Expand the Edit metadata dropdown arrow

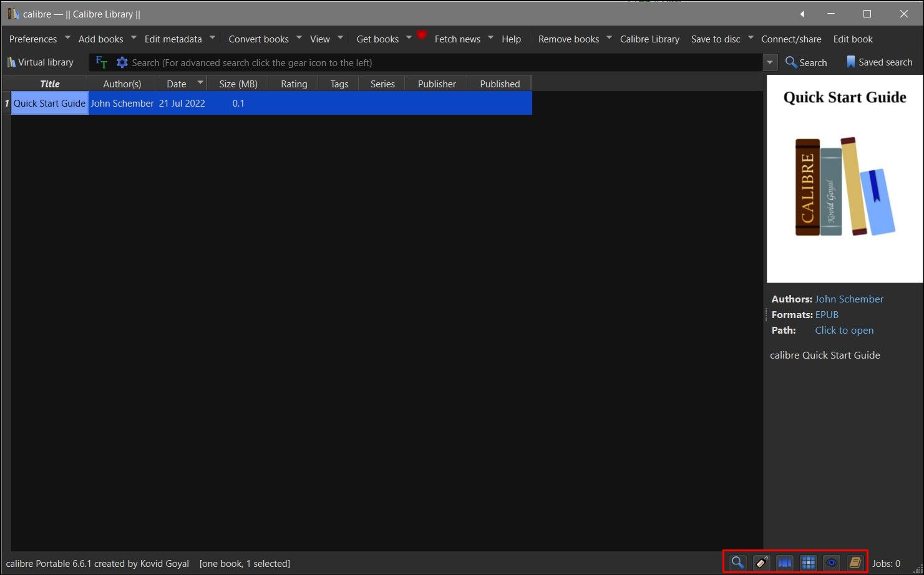[212, 37]
